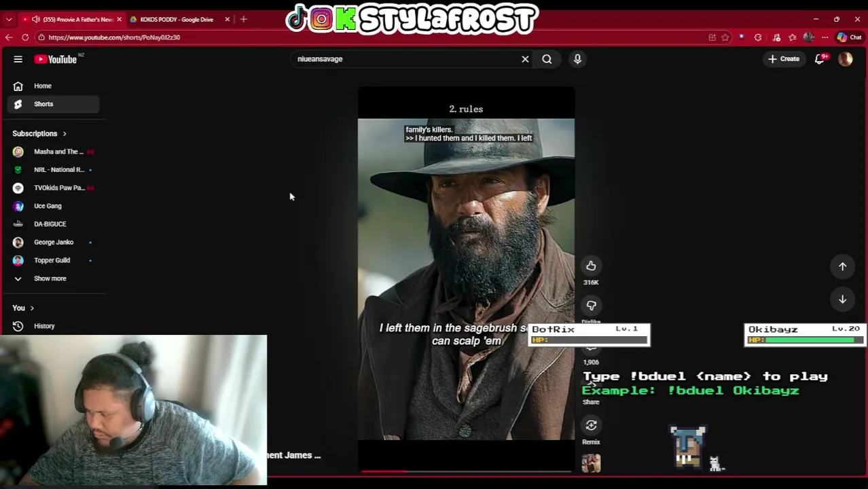
Task: Open the NRL - National Rugby subscription
Action: coord(54,170)
